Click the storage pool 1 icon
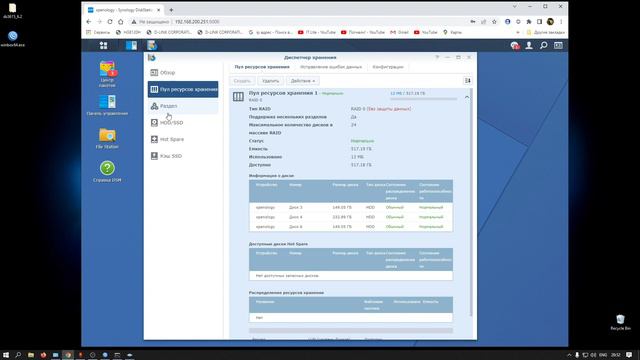This screenshot has width=640, height=360. click(x=238, y=97)
